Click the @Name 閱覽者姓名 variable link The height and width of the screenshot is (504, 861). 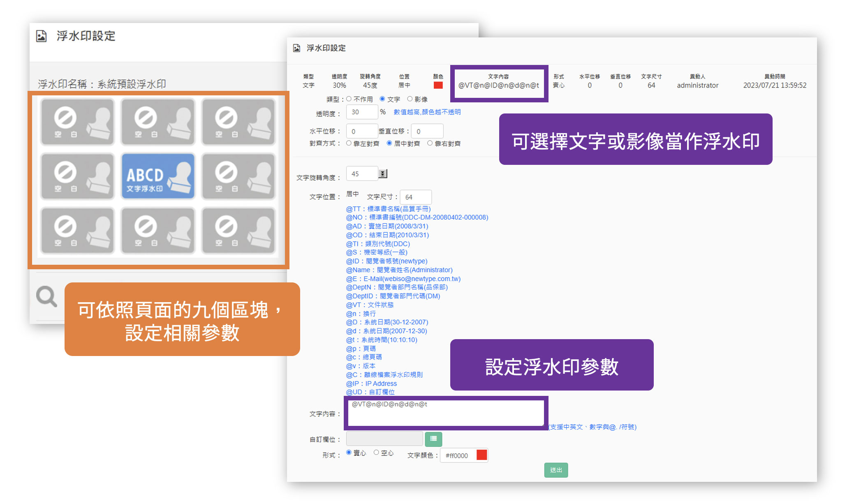[399, 270]
